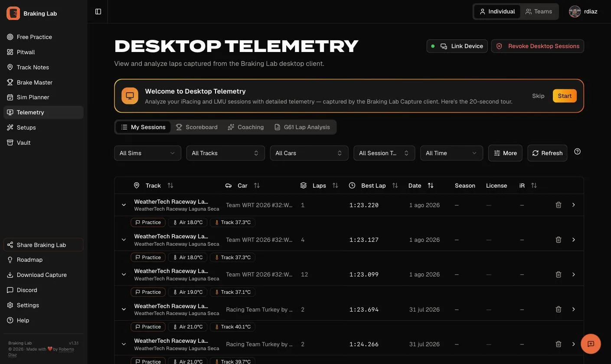611x364 pixels.
Task: Open the 1:23.220 session details arrow
Action: click(573, 205)
